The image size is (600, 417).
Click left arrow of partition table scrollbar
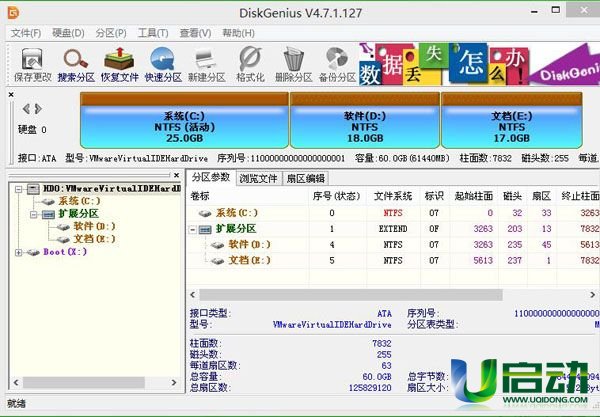193,295
